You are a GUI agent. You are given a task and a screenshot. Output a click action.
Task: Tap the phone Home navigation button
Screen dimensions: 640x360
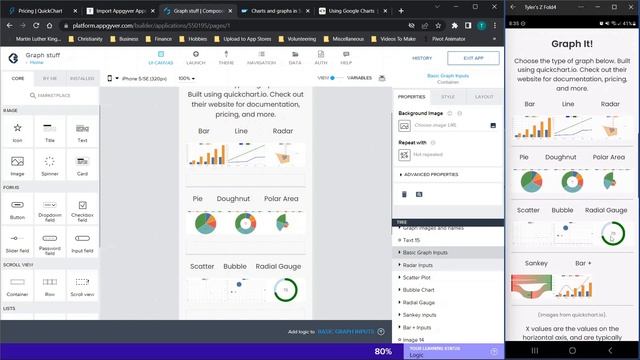(572, 351)
